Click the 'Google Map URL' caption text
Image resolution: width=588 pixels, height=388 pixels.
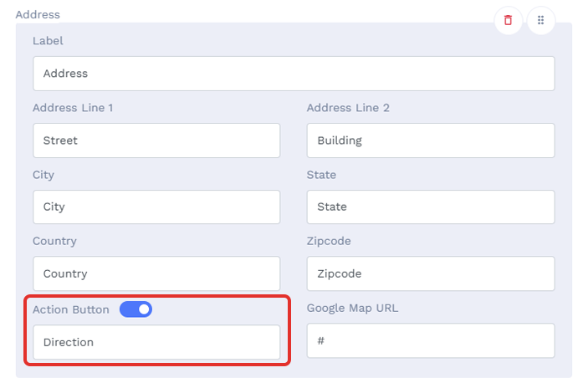[x=352, y=309]
